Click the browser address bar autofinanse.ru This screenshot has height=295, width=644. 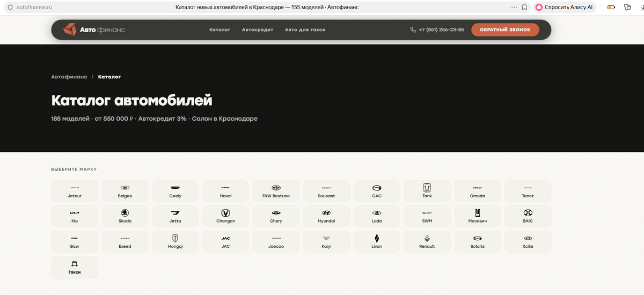click(35, 8)
